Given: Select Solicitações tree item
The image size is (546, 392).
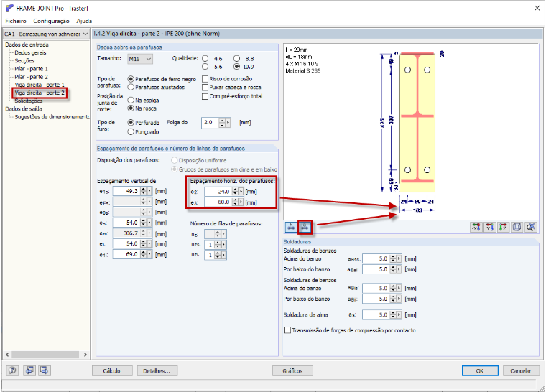Looking at the screenshot, I should [29, 101].
